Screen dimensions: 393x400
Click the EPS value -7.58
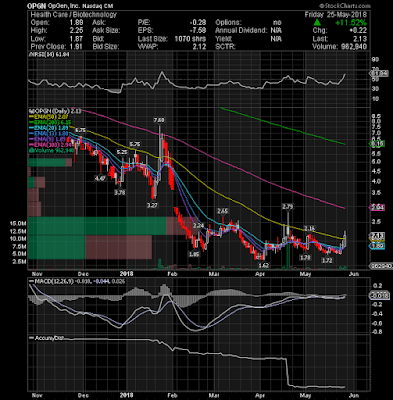coord(198,31)
